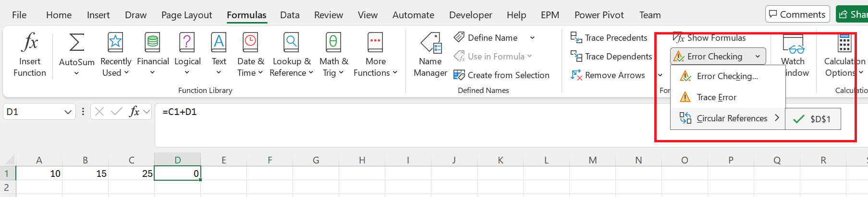Select column E header
Viewport: 868px width, 197px height.
click(223, 160)
